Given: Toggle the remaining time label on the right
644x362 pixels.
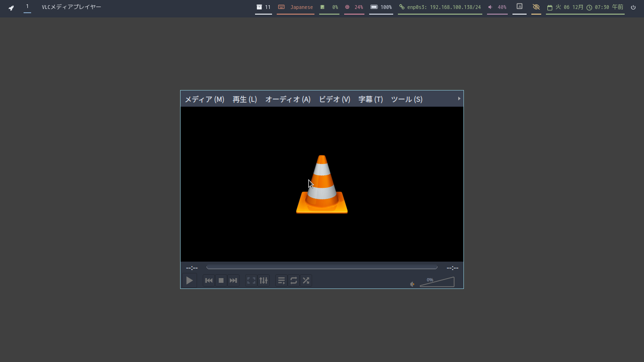Looking at the screenshot, I should tap(453, 268).
